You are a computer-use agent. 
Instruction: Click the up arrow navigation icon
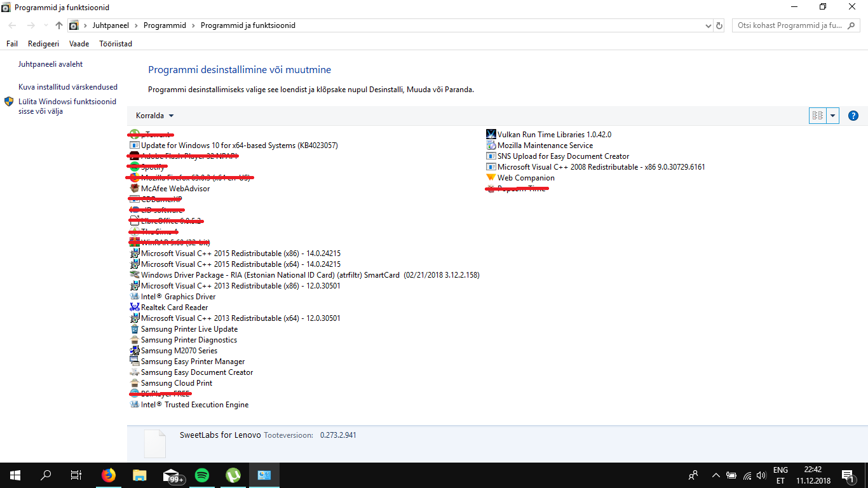(x=59, y=25)
